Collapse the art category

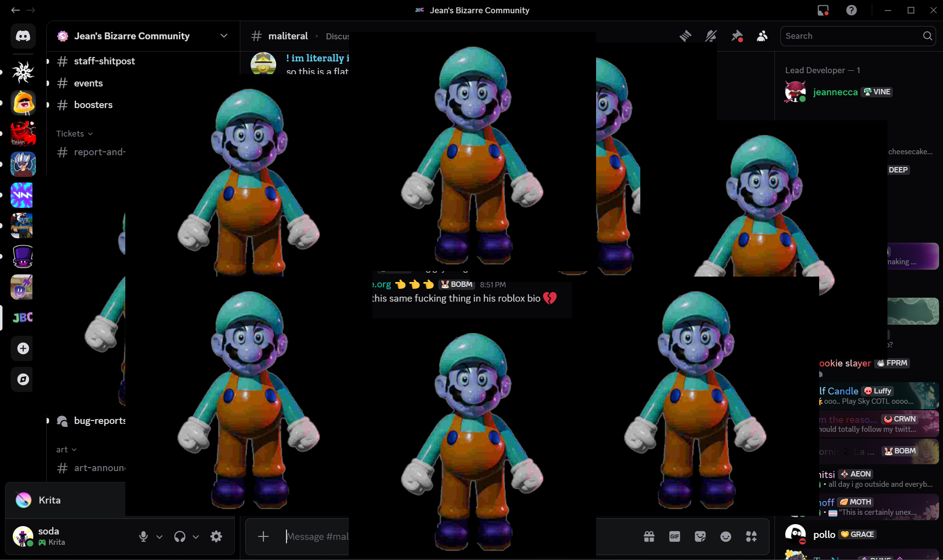click(x=66, y=449)
